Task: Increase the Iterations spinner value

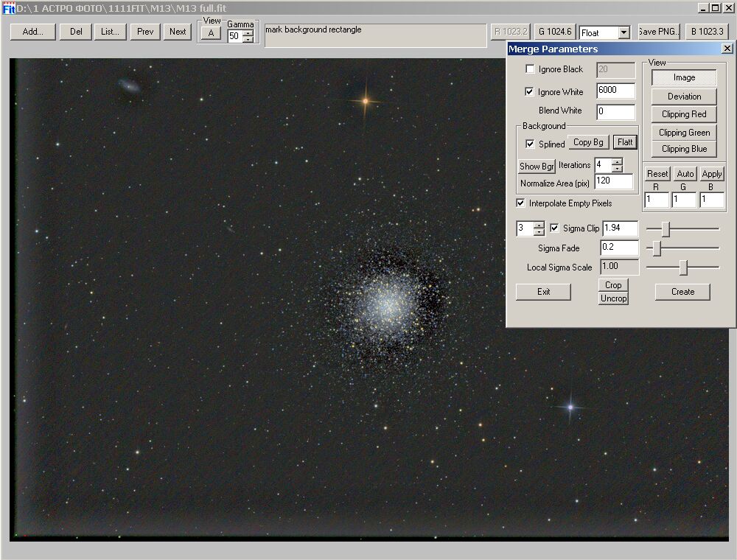Action: (x=617, y=162)
